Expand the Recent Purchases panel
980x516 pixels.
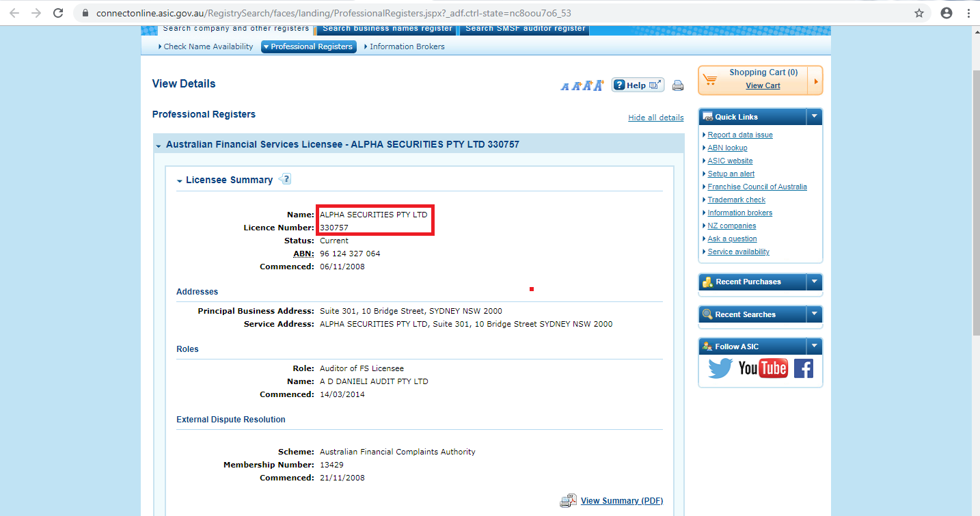click(x=814, y=282)
